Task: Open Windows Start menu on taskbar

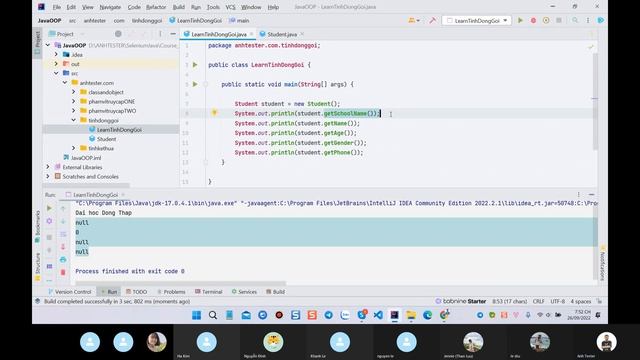Action: (x=196, y=315)
